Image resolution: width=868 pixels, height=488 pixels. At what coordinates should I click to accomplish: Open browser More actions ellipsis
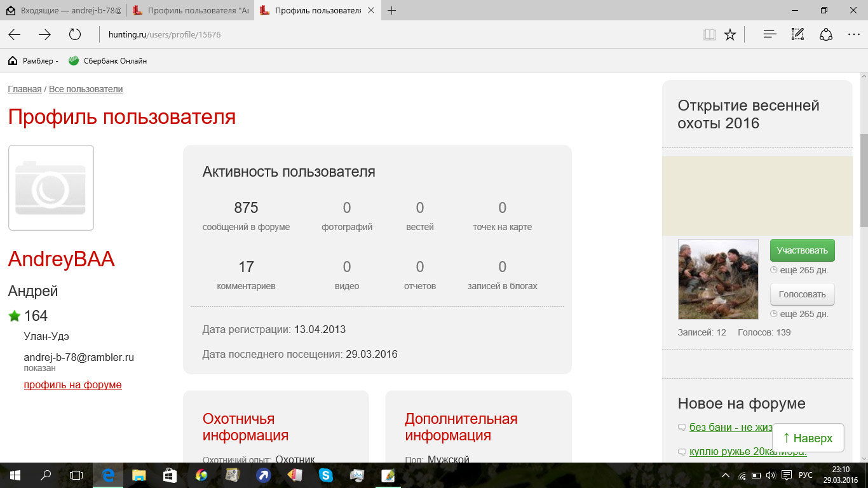pyautogui.click(x=853, y=35)
